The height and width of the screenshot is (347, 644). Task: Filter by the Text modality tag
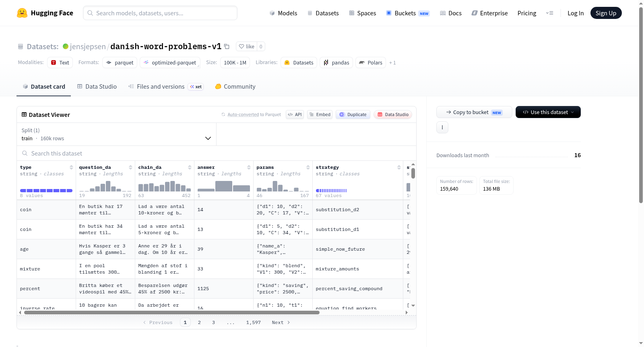(60, 62)
